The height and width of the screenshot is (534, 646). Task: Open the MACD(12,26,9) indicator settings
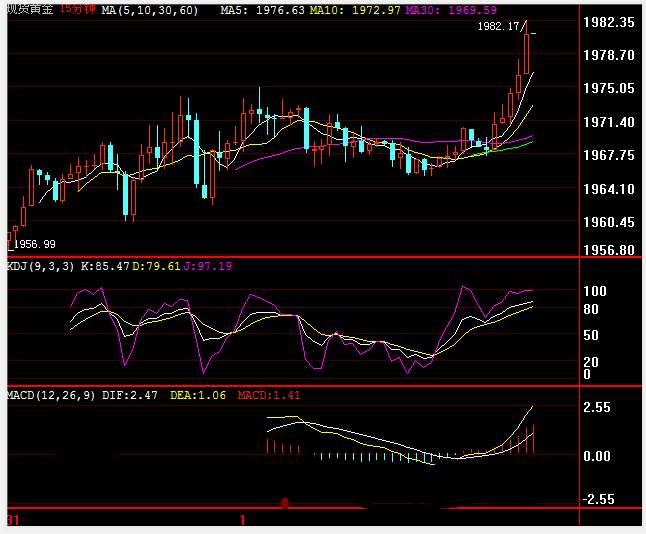49,395
